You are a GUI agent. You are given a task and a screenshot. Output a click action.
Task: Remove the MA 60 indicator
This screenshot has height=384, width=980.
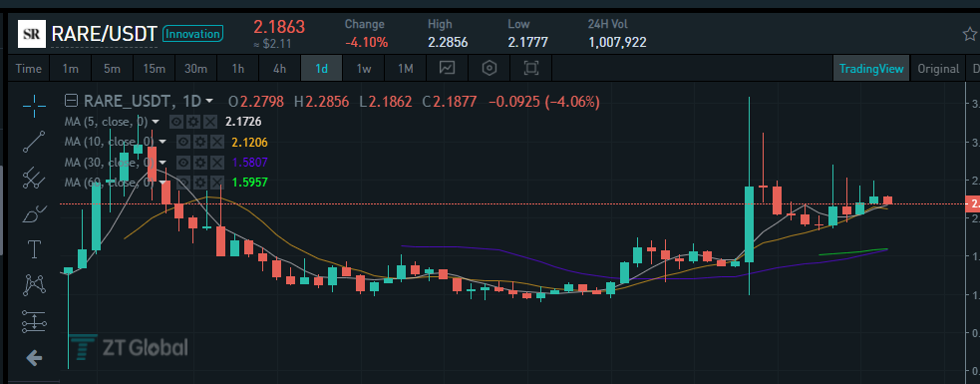tap(217, 183)
